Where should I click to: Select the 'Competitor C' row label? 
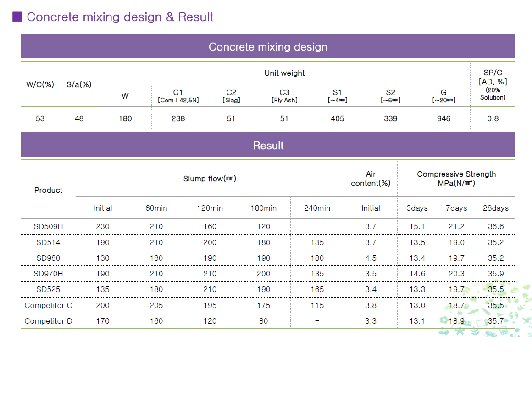point(48,305)
